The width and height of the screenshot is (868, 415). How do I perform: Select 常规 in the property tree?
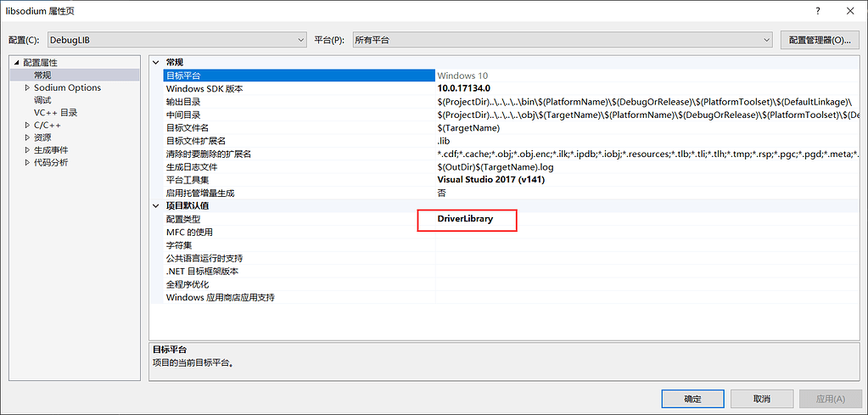(42, 76)
